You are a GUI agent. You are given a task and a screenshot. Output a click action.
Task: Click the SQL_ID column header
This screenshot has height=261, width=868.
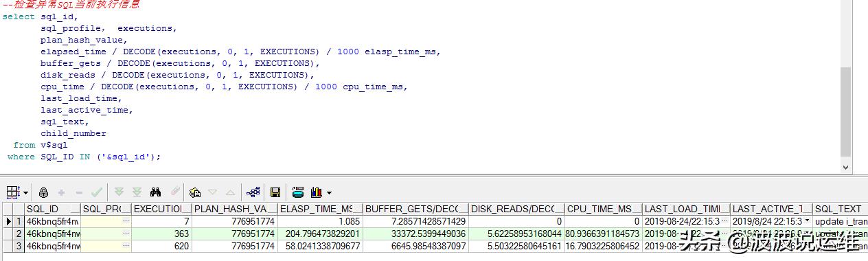(x=53, y=209)
